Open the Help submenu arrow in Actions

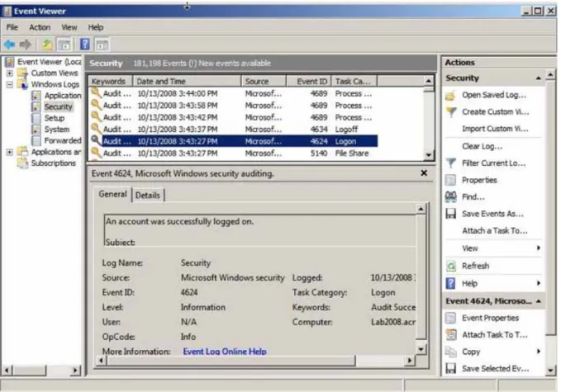pyautogui.click(x=539, y=283)
